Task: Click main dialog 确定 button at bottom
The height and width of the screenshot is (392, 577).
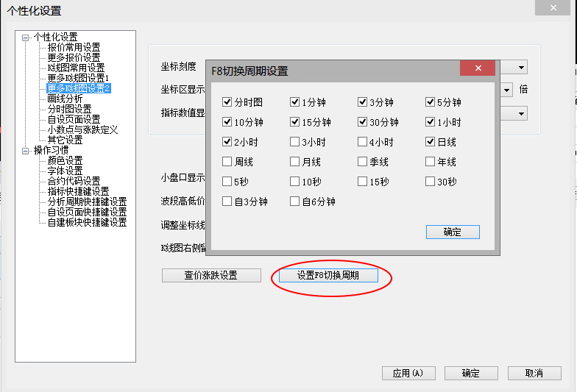Action: [471, 374]
